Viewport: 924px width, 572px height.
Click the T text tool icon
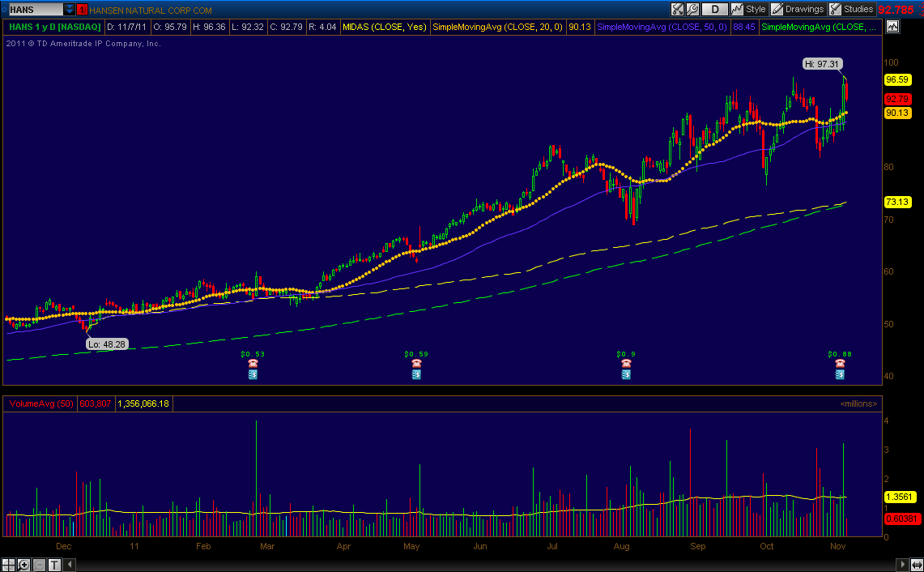[x=54, y=565]
